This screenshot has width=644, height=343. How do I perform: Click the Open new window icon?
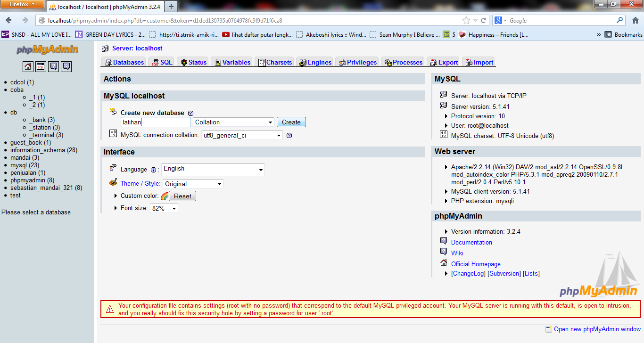coord(549,329)
